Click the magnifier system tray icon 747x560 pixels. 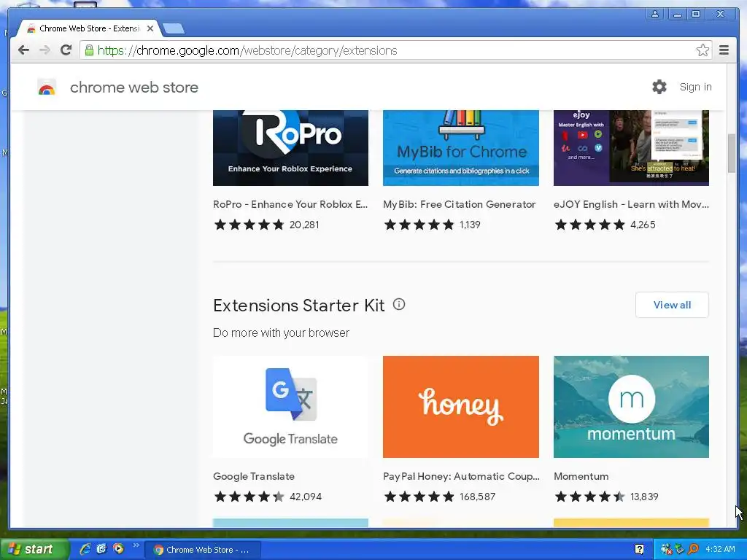(693, 550)
